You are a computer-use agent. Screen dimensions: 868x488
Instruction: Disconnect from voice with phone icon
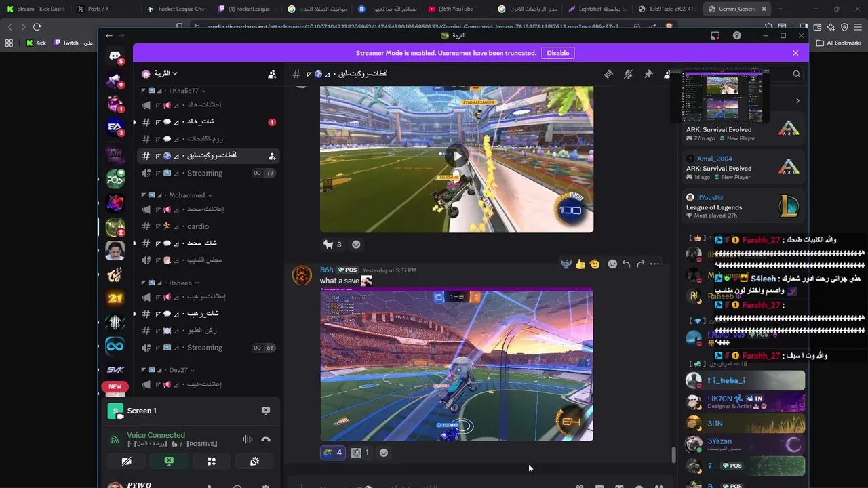pos(266,439)
